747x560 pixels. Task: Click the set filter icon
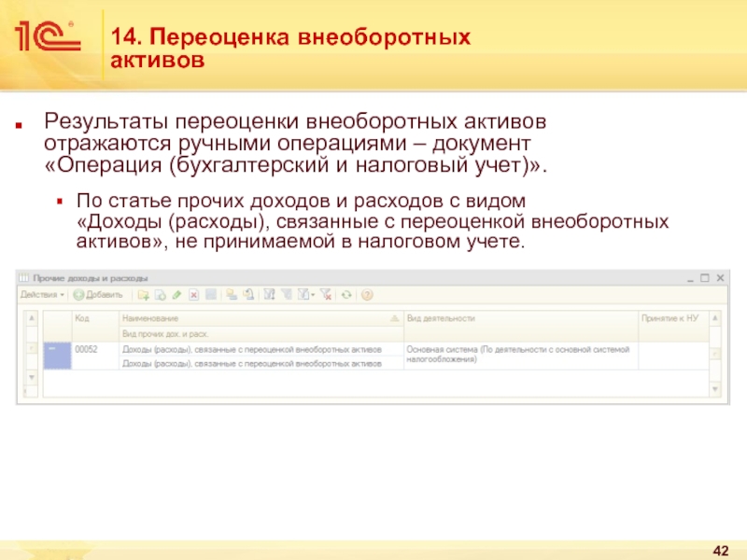[x=269, y=295]
